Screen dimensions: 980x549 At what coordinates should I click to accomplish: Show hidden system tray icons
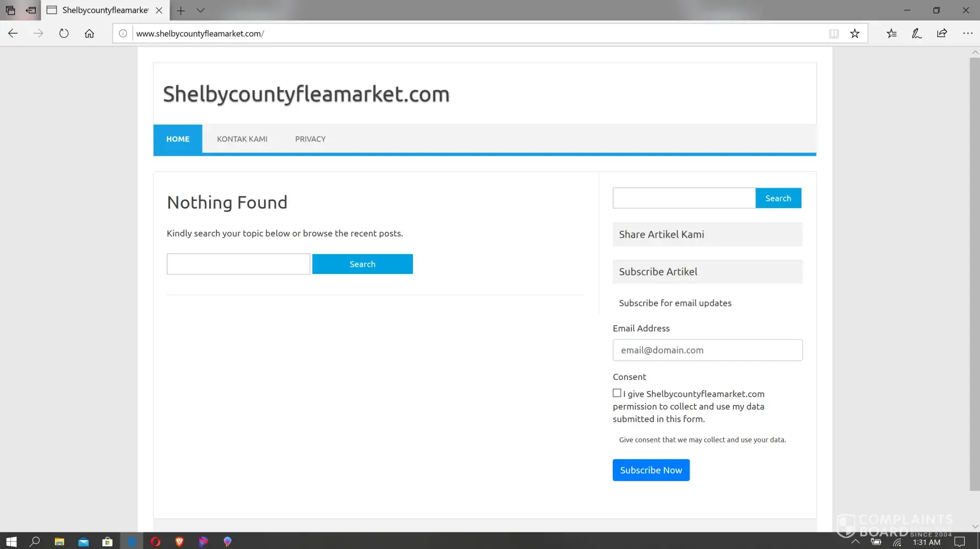[x=855, y=542]
